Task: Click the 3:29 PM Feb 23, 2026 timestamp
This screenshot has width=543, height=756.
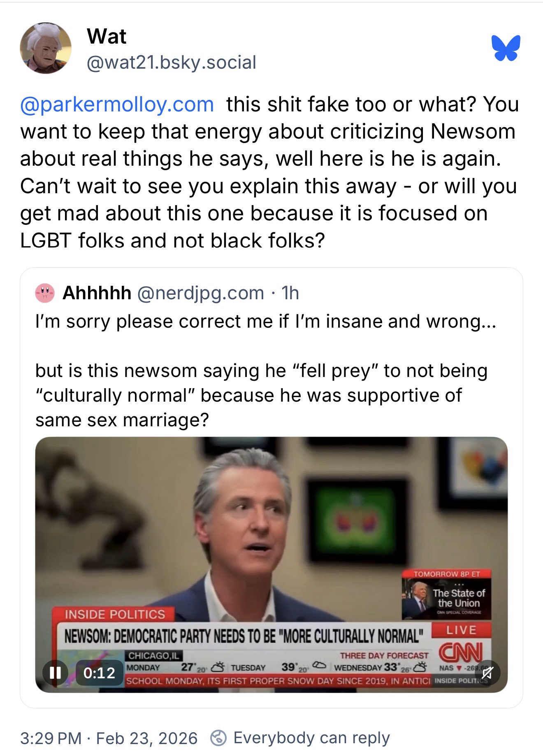Action: (x=109, y=738)
